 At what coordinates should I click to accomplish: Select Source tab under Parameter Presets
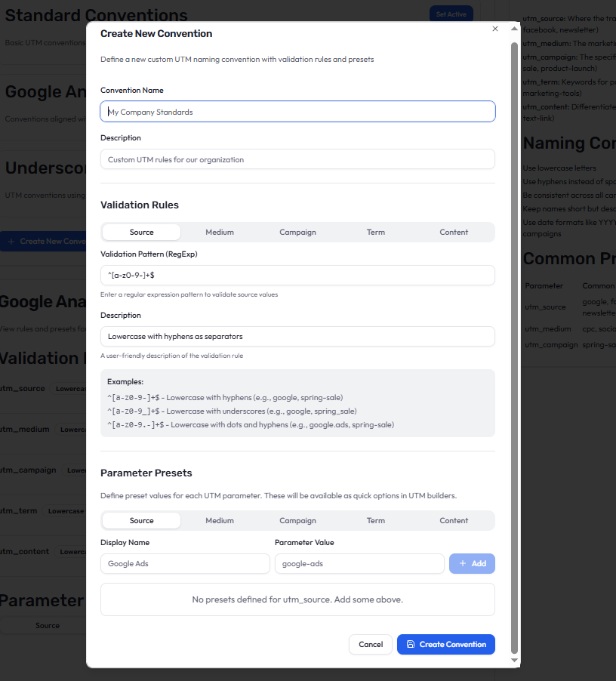[x=141, y=520]
